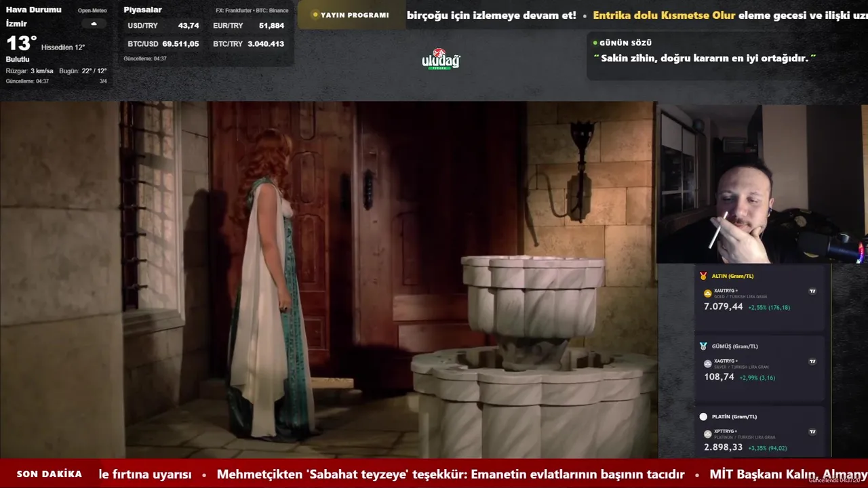This screenshot has width=868, height=488.
Task: Click the 'Bulutlu' condition text
Action: (18, 60)
